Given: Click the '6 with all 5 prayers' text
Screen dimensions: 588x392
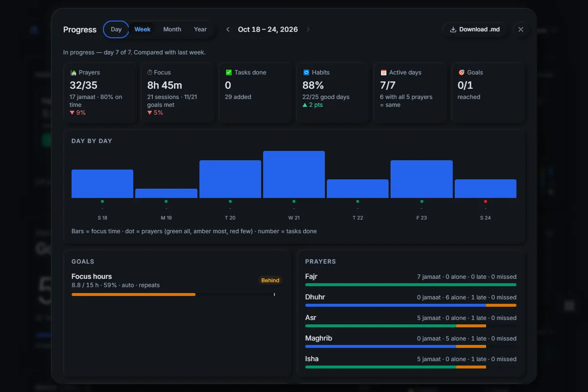Looking at the screenshot, I should click(x=406, y=97).
